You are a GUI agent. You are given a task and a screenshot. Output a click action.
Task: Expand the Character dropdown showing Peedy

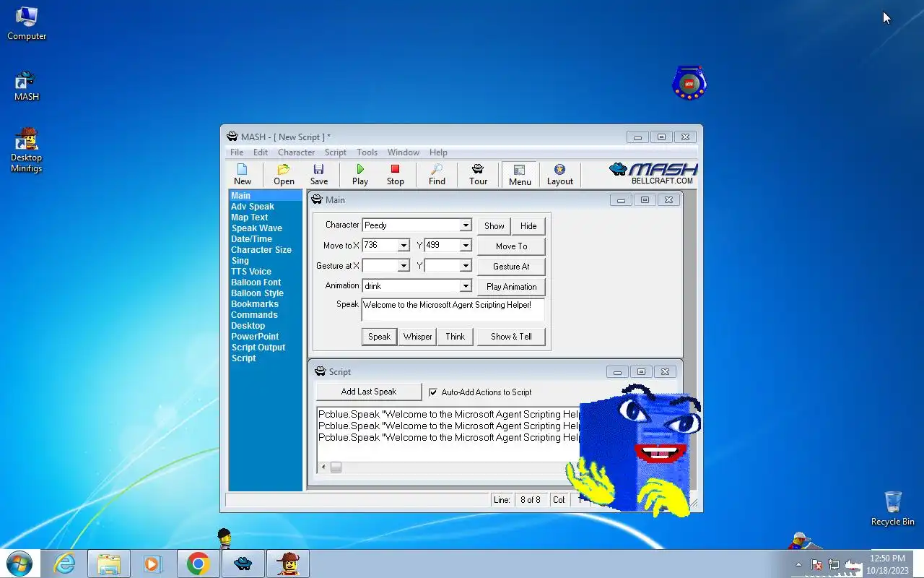tap(466, 225)
